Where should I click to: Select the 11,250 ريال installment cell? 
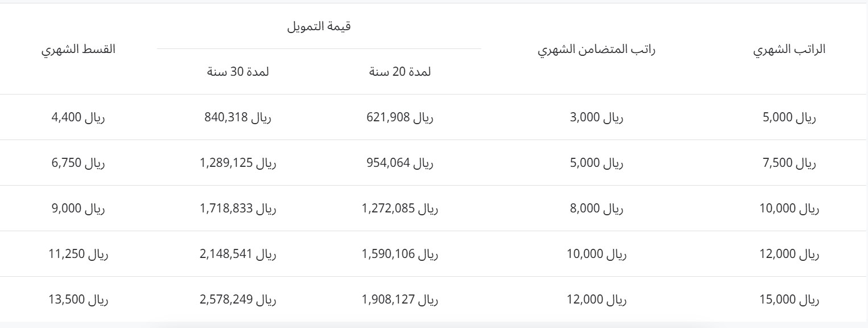point(78,254)
